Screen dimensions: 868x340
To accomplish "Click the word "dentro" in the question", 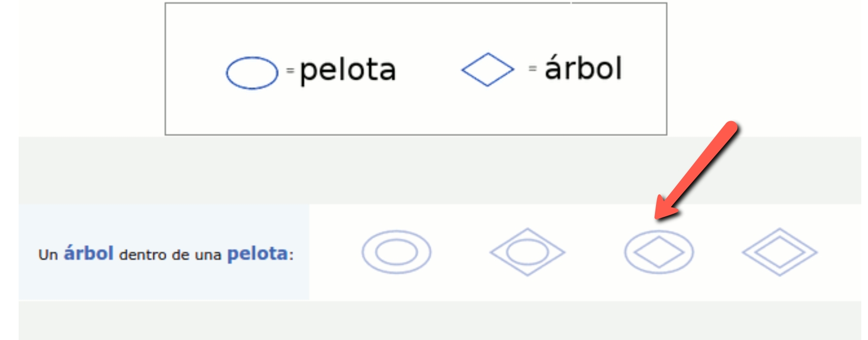I will (x=143, y=255).
